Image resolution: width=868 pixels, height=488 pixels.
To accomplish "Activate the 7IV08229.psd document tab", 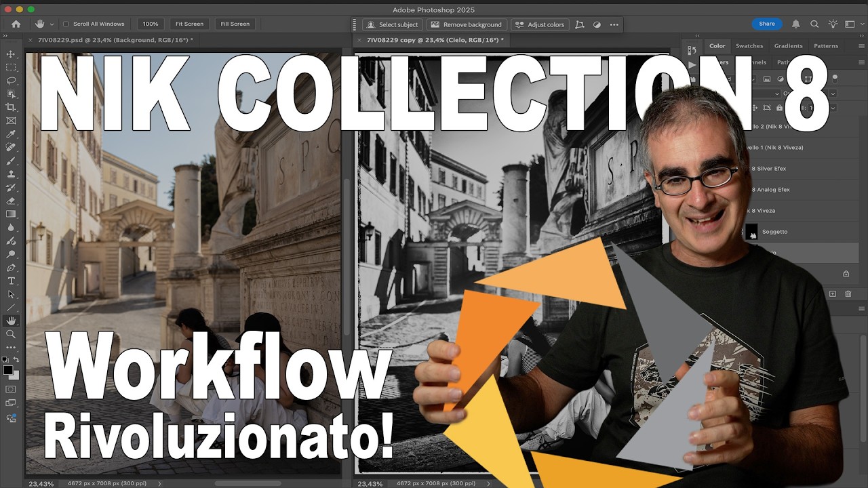I will pos(115,40).
